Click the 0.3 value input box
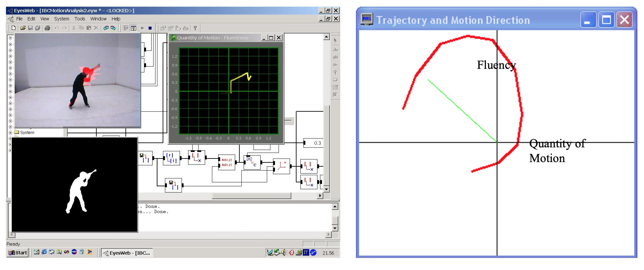644x270 pixels. tap(314, 143)
